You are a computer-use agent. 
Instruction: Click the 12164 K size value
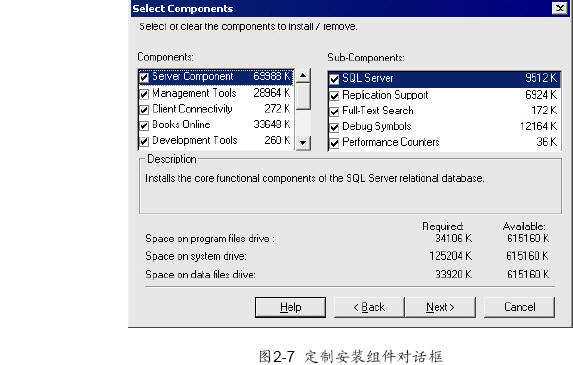(x=538, y=126)
